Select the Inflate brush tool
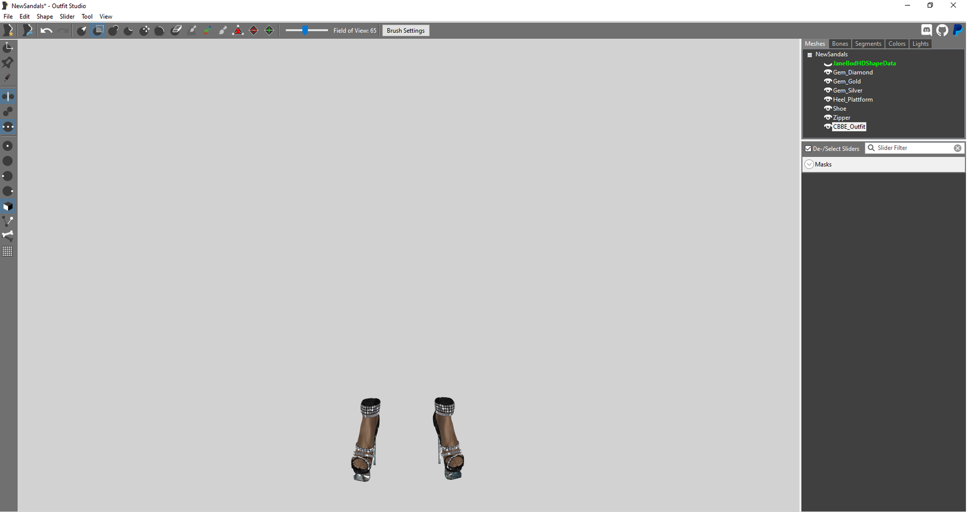The height and width of the screenshot is (512, 980). pos(114,31)
